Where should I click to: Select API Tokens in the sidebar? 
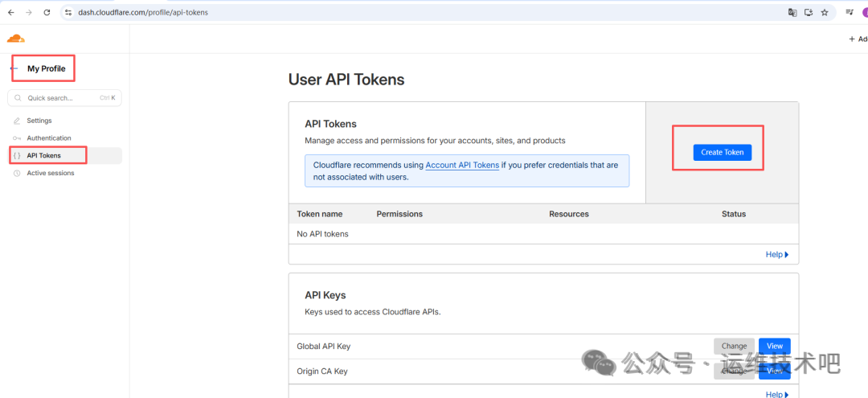click(x=65, y=155)
